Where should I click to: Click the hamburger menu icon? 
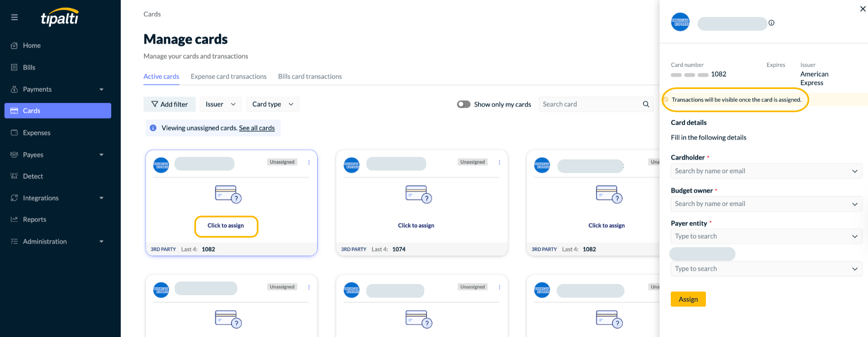14,17
